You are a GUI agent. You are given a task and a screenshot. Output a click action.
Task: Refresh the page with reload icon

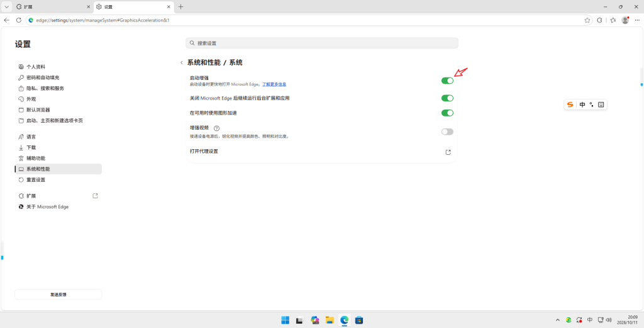pos(18,20)
